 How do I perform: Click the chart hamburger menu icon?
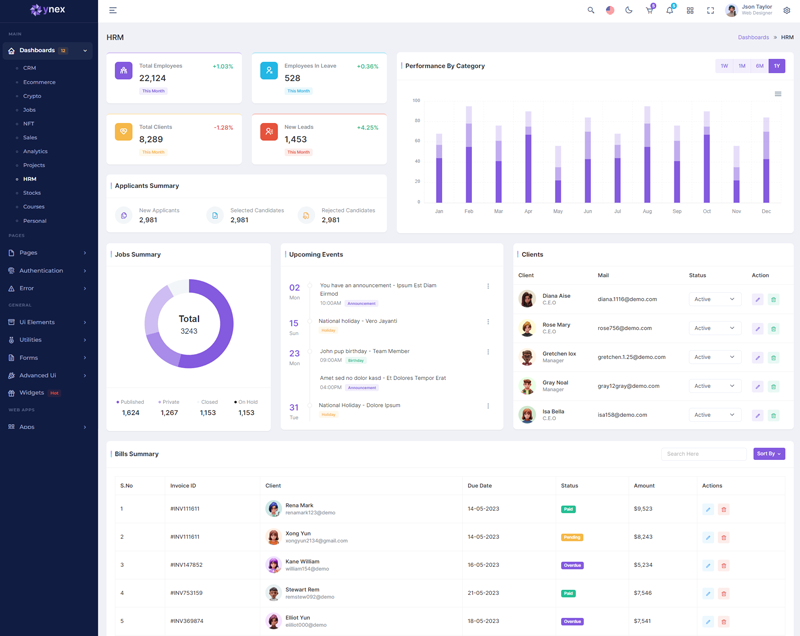778,94
